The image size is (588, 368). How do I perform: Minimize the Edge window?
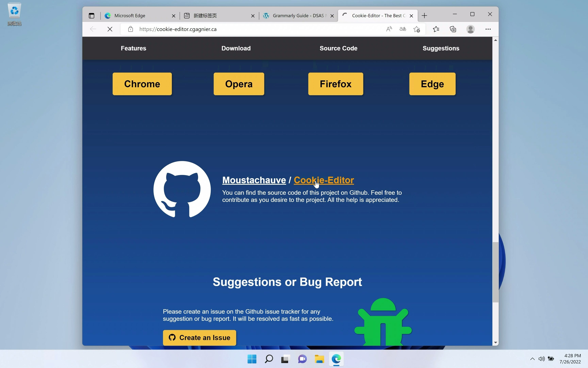pyautogui.click(x=455, y=14)
